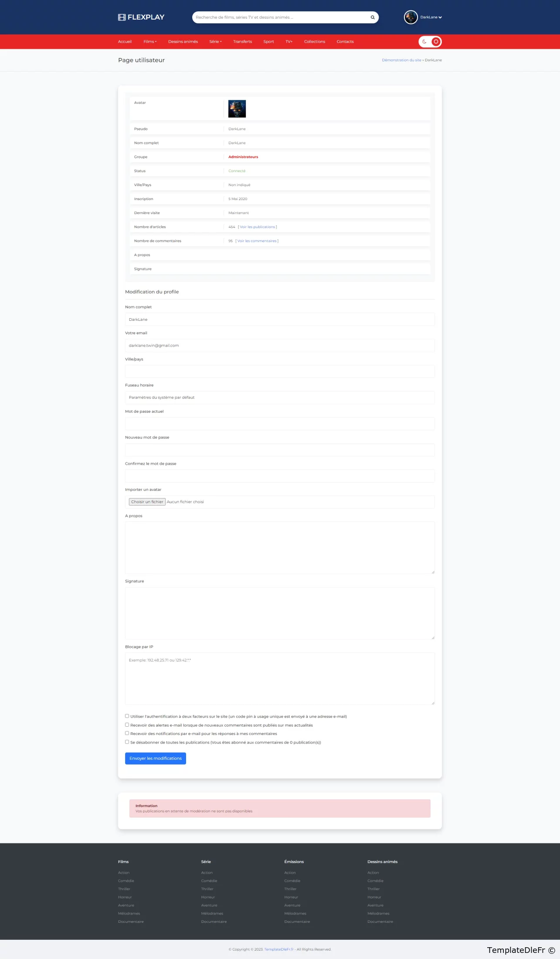Tick unsubscribe from all publications checkbox

pos(127,742)
